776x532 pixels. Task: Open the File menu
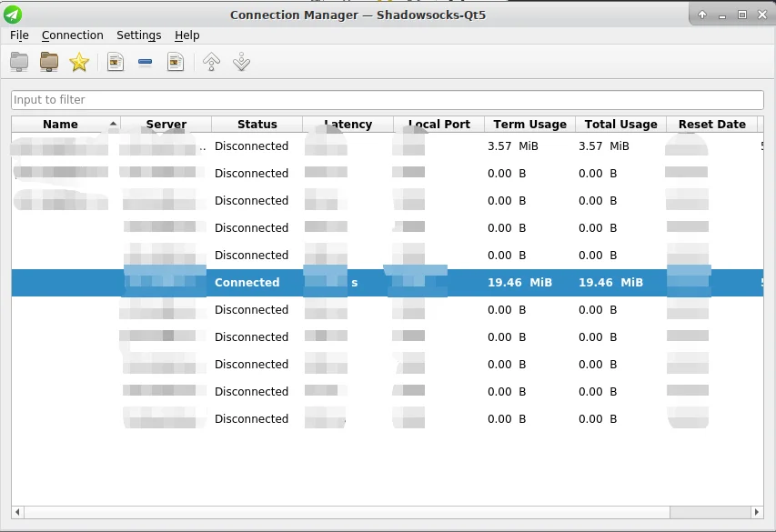pyautogui.click(x=19, y=35)
